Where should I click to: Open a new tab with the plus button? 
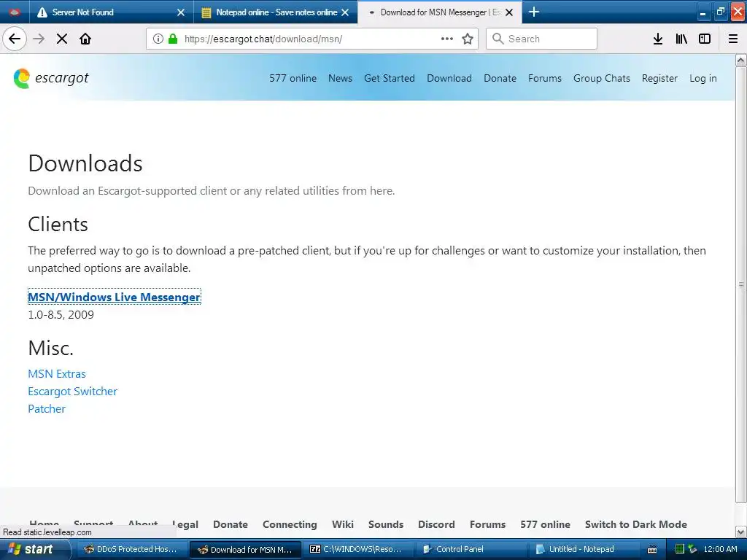534,12
